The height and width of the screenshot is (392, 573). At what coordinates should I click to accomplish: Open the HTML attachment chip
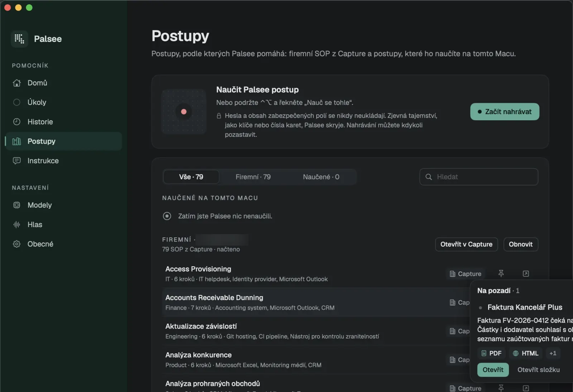(x=525, y=353)
